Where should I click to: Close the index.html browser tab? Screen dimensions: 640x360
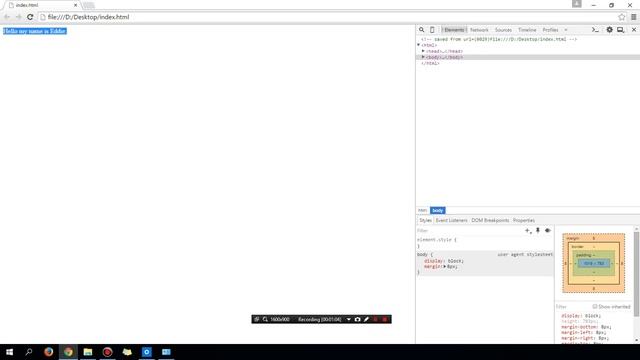tap(76, 5)
